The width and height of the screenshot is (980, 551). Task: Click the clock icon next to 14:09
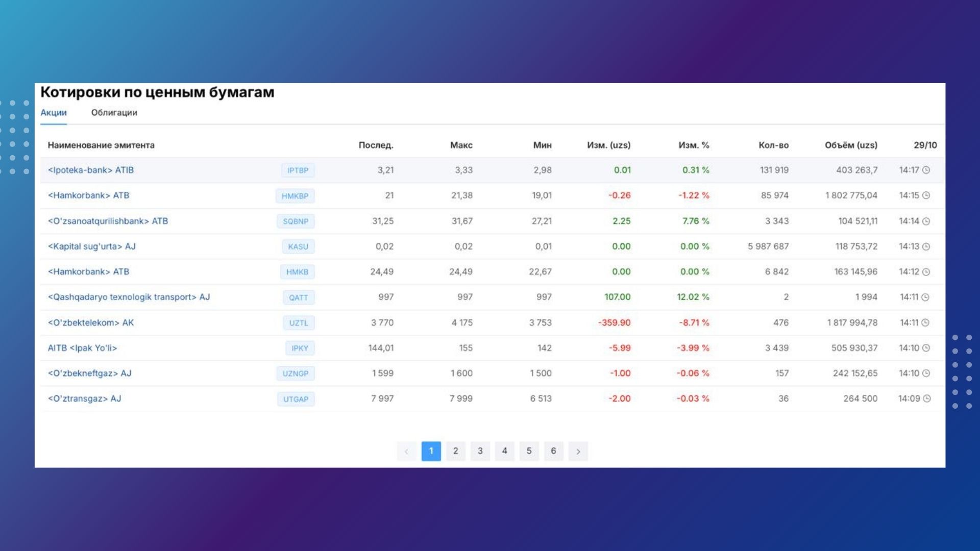927,398
